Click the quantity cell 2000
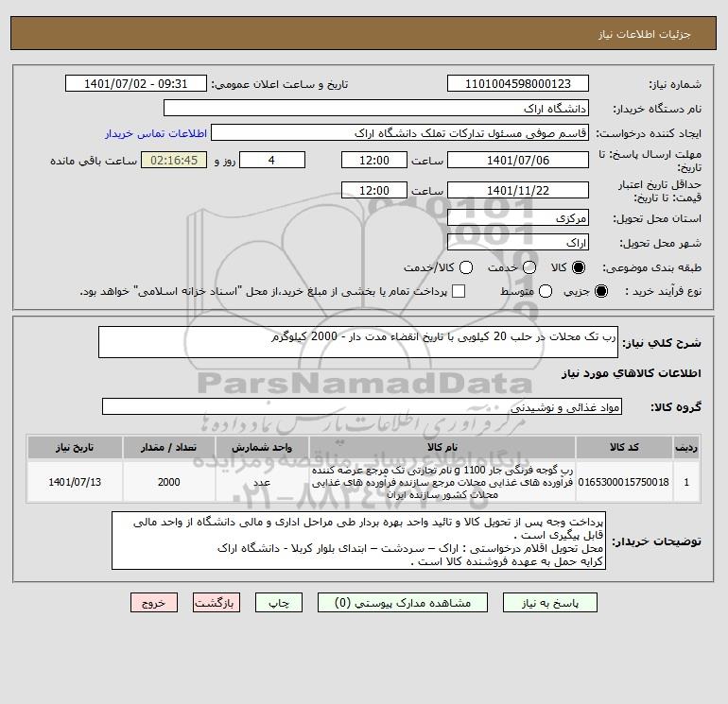 click(169, 482)
